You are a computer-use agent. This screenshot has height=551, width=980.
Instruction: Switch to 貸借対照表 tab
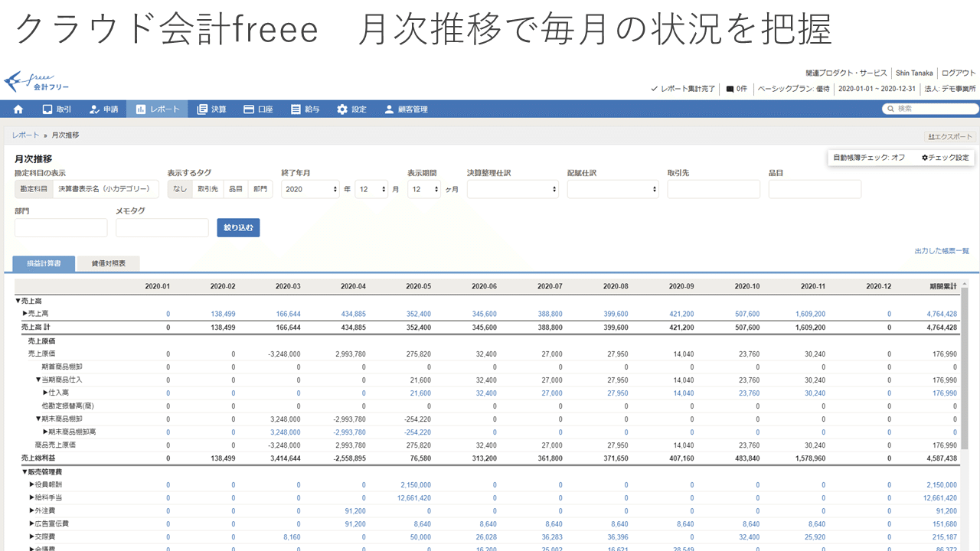click(x=108, y=263)
